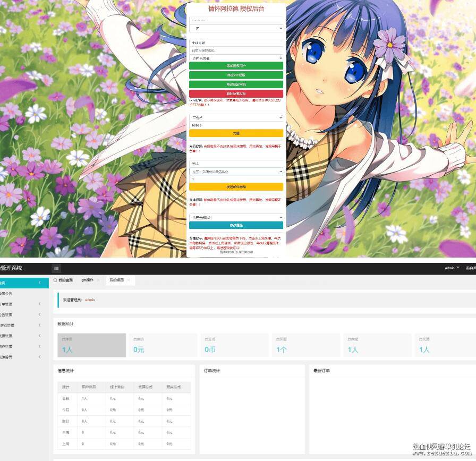
Task: Click the 上周 row label in statistics table
Action: click(x=65, y=443)
